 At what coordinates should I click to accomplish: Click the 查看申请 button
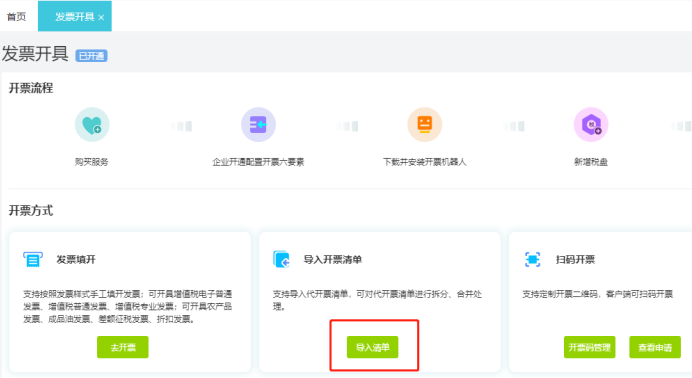point(655,347)
